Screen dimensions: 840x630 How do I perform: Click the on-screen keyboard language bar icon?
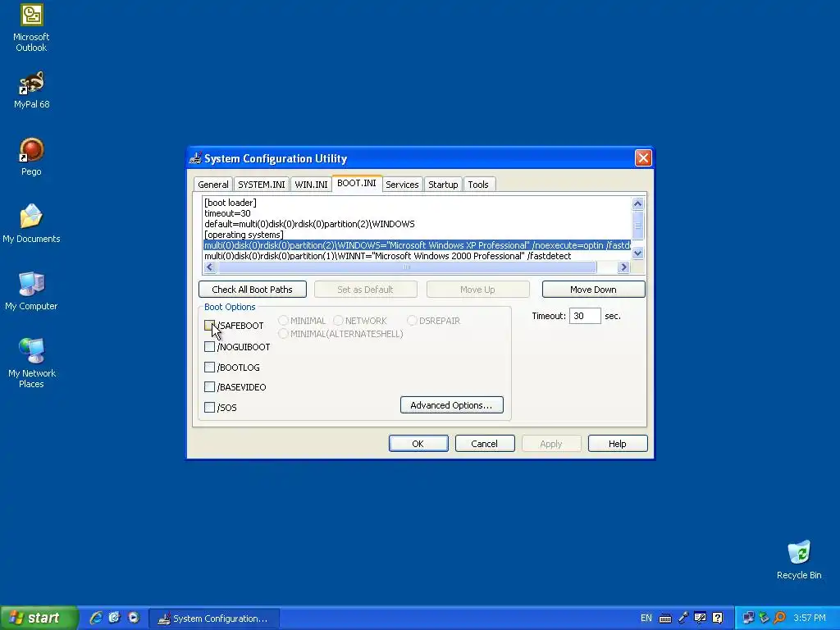[x=664, y=619]
